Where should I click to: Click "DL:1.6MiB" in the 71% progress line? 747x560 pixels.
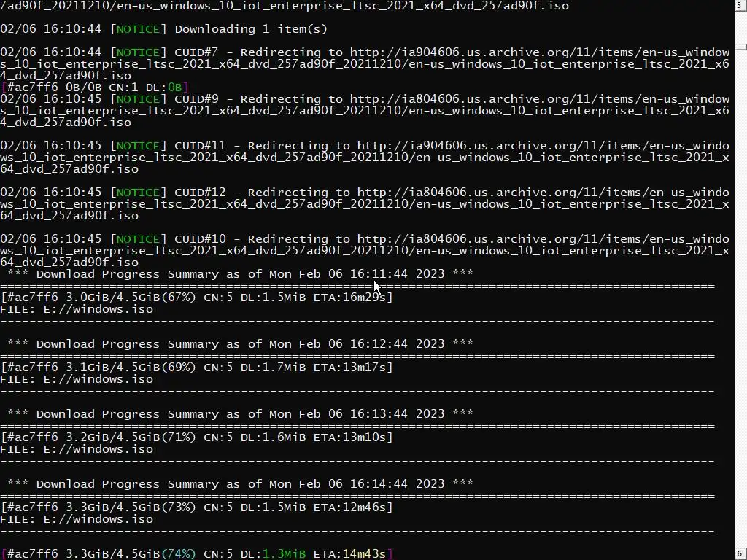[273, 437]
